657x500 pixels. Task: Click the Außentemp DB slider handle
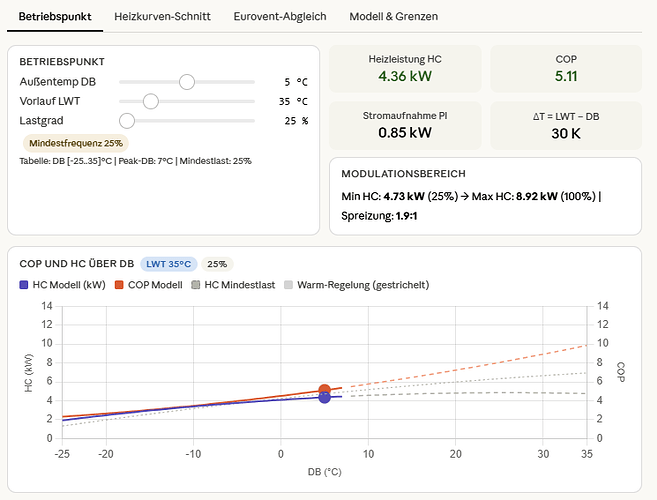187,82
